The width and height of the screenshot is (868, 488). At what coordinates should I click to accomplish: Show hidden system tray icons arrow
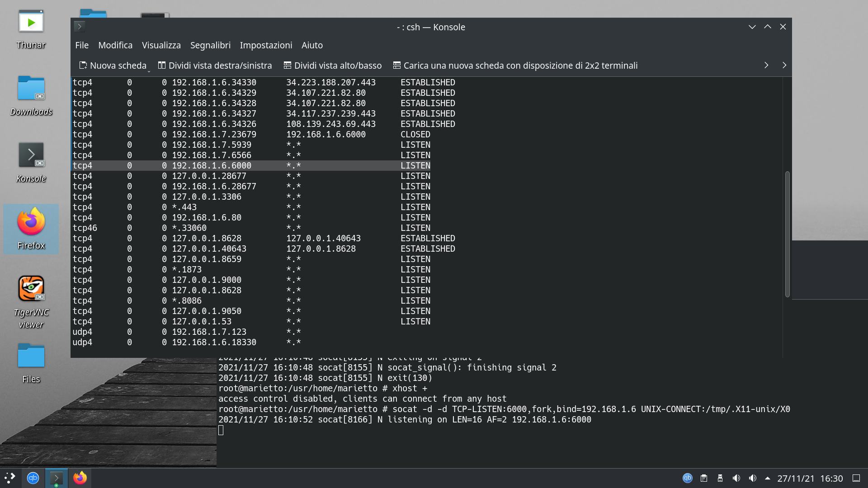767,478
